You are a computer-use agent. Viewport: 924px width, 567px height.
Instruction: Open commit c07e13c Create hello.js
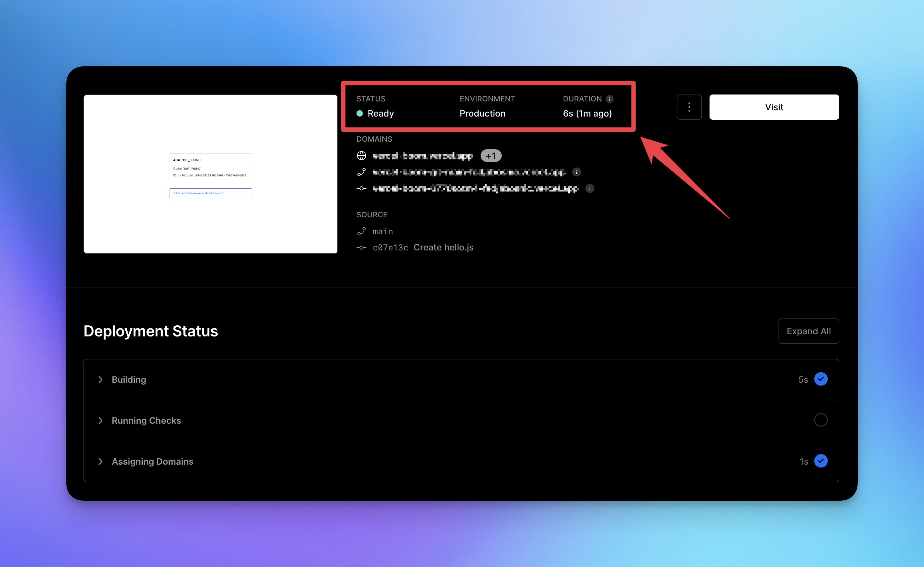coord(423,248)
